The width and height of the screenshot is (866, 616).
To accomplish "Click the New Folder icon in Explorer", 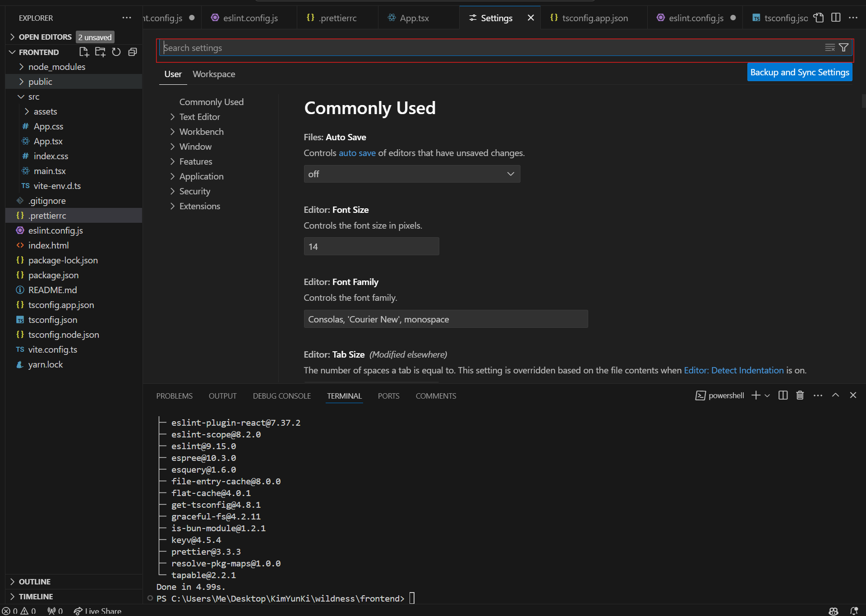I will [x=100, y=52].
